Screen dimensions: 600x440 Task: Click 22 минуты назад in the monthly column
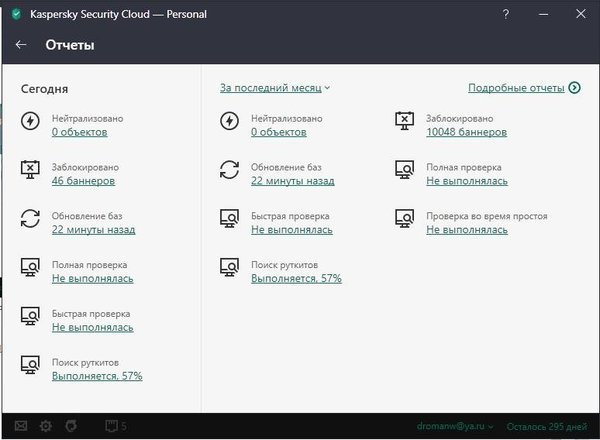[x=293, y=181]
